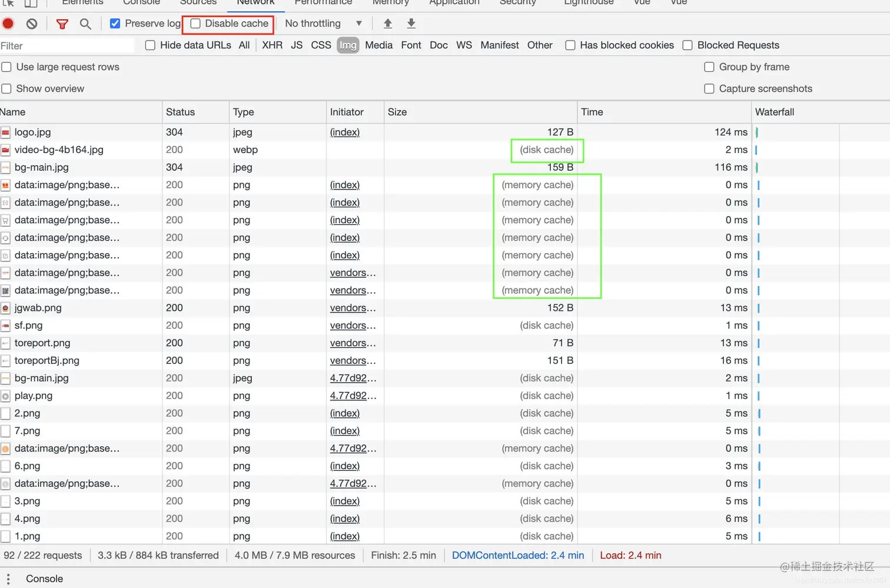Image resolution: width=890 pixels, height=588 pixels.
Task: Click the Import HAR upload arrow
Action: (387, 24)
